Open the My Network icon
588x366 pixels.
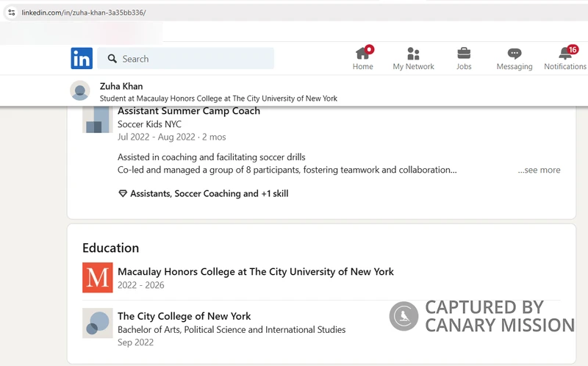pos(413,53)
